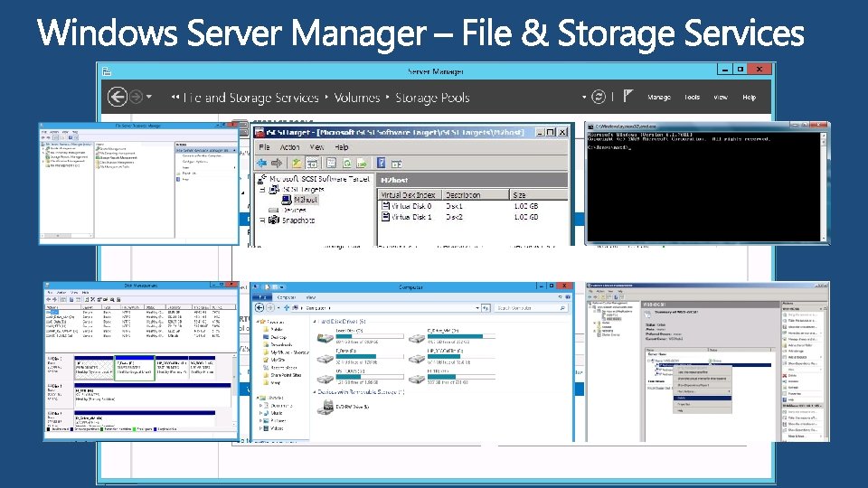Open File menu in iSCSI Target window
This screenshot has width=868, height=488.
(265, 147)
